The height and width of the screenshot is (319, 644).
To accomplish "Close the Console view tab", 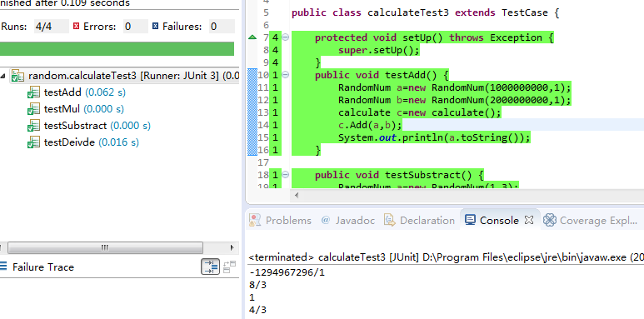I will (x=529, y=221).
